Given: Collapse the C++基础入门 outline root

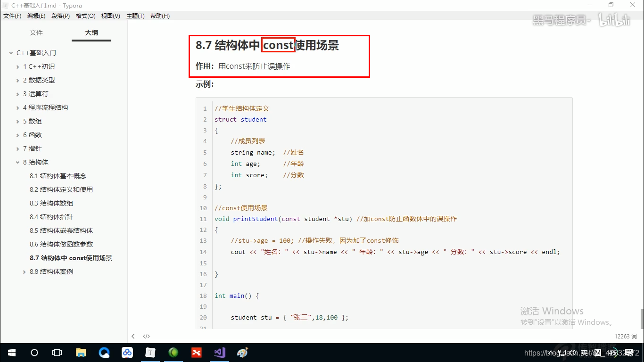Looking at the screenshot, I should point(11,53).
